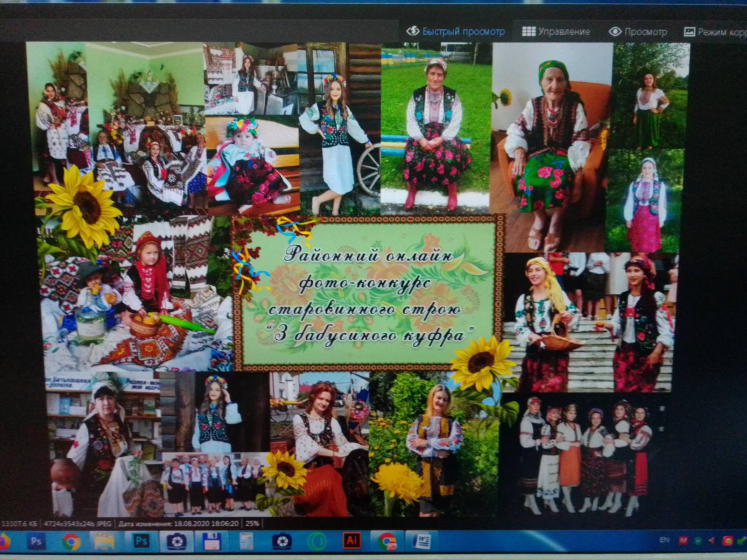Open the Быстрый просмотр tab

[455, 31]
